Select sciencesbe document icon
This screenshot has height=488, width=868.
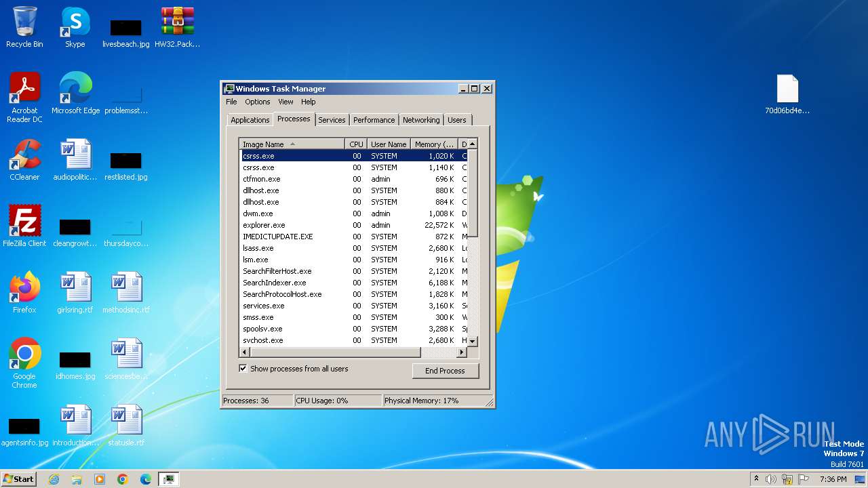pyautogui.click(x=126, y=359)
